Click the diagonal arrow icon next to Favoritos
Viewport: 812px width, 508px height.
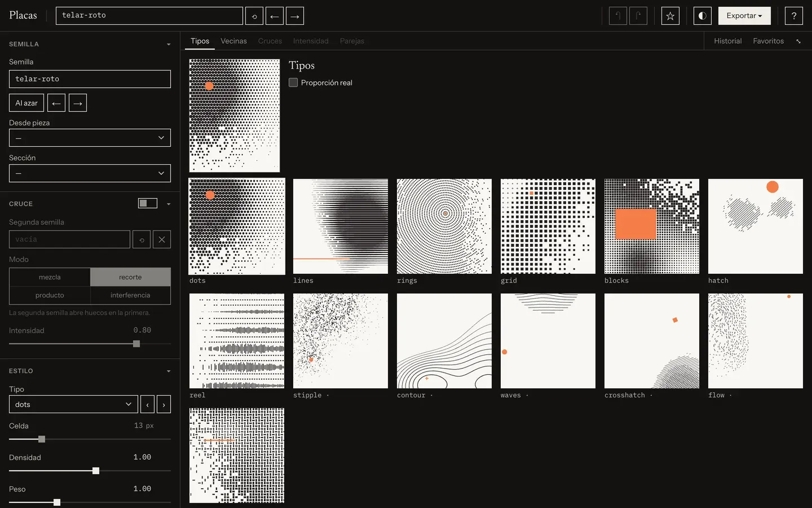(798, 41)
